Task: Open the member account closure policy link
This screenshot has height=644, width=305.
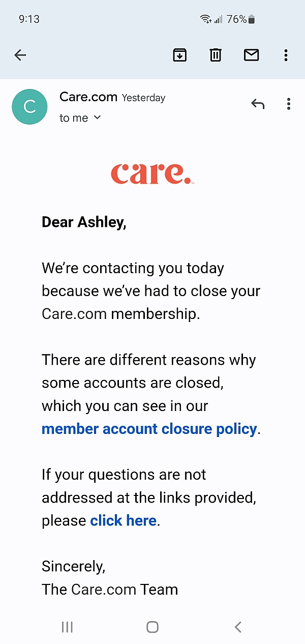Action: (x=149, y=429)
